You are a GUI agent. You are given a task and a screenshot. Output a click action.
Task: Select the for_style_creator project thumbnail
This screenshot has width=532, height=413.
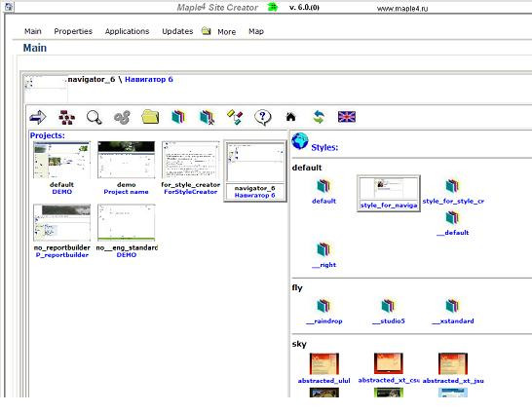tap(190, 160)
